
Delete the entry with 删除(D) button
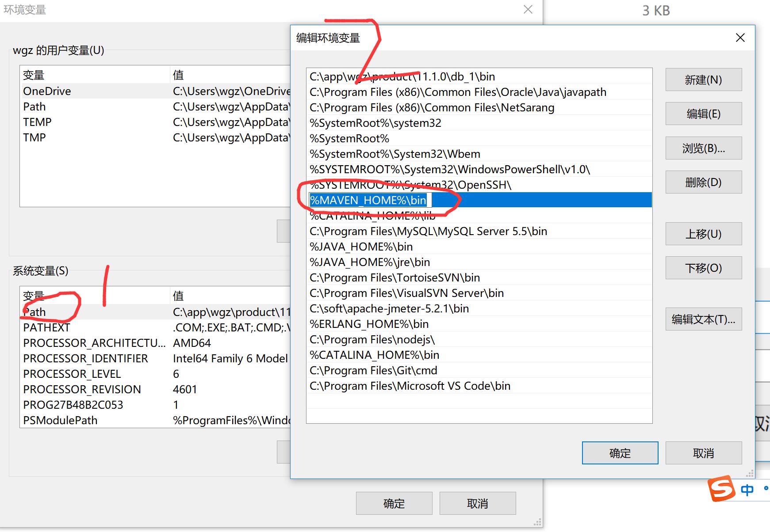pyautogui.click(x=703, y=182)
